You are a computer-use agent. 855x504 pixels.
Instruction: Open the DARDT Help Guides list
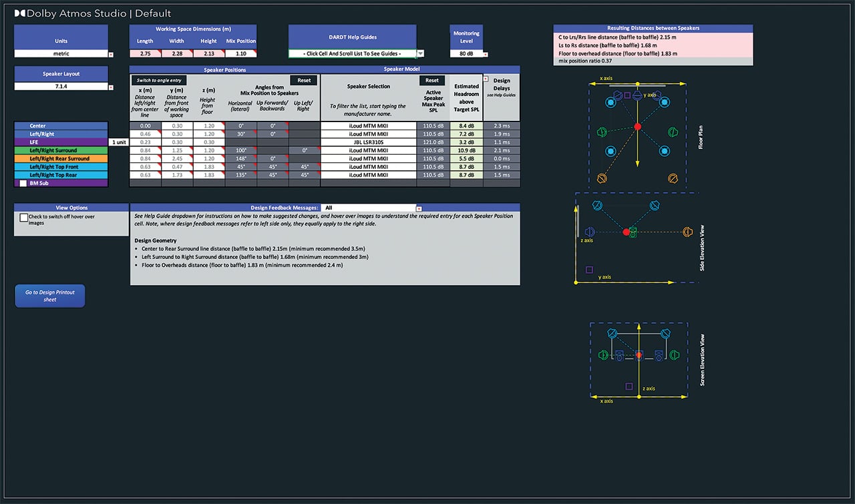[x=421, y=53]
